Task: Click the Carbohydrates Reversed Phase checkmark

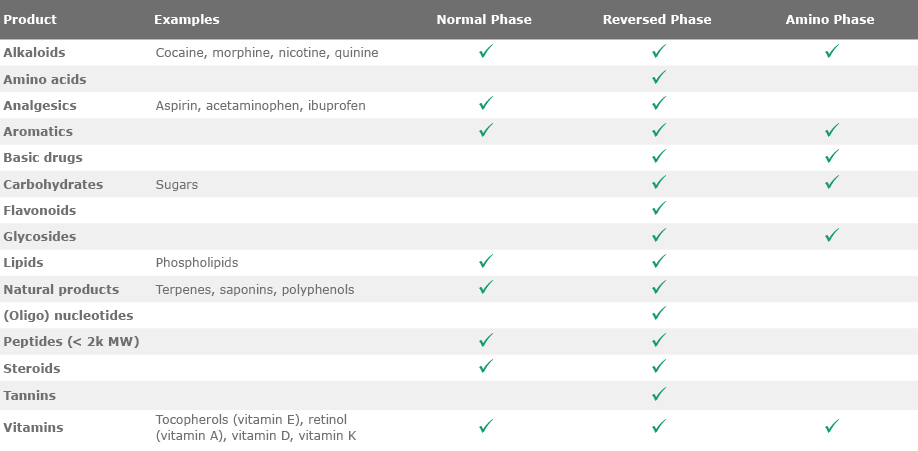Action: point(658,182)
